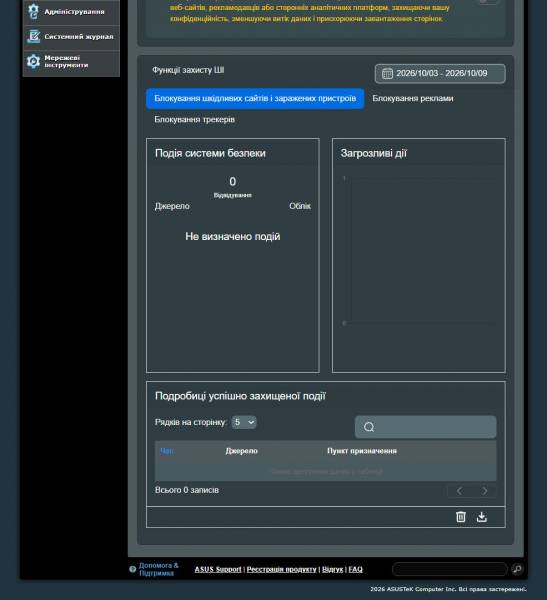
Task: Open Системний журнал menu item
Action: point(71,37)
